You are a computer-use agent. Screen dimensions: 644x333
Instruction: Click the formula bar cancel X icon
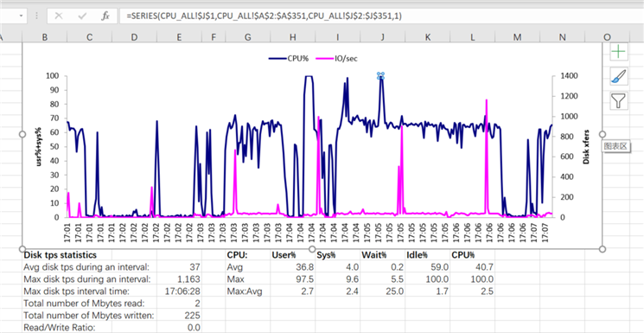[x=59, y=16]
